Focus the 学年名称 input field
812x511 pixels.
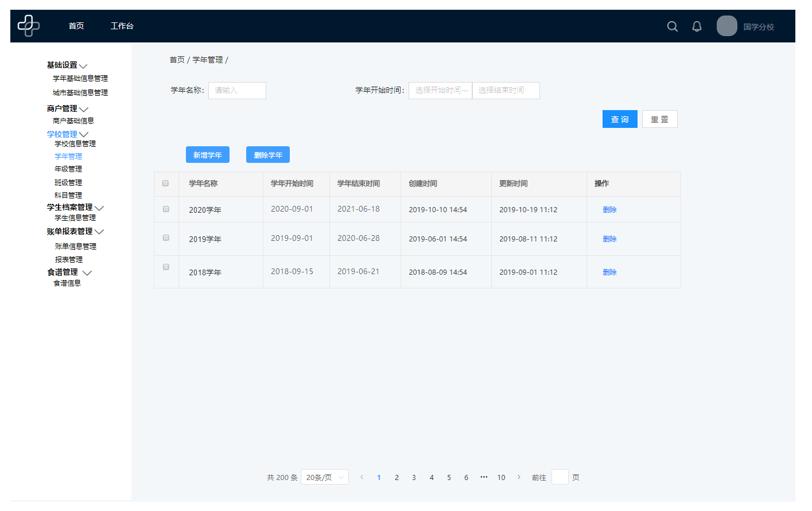pos(237,91)
